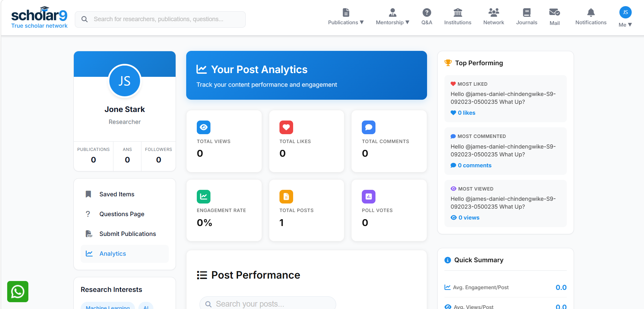View Notifications bell
644x309 pixels.
591,17
